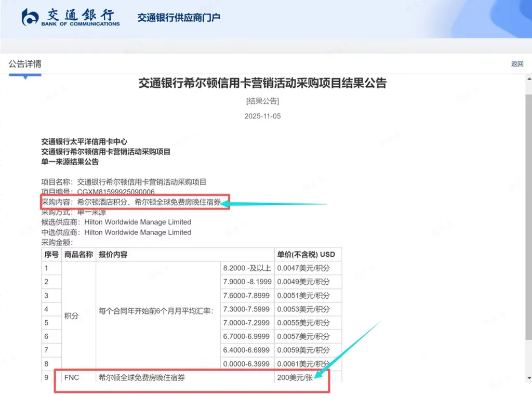
Task: Click the Bank of Communications logo icon
Action: pos(30,17)
